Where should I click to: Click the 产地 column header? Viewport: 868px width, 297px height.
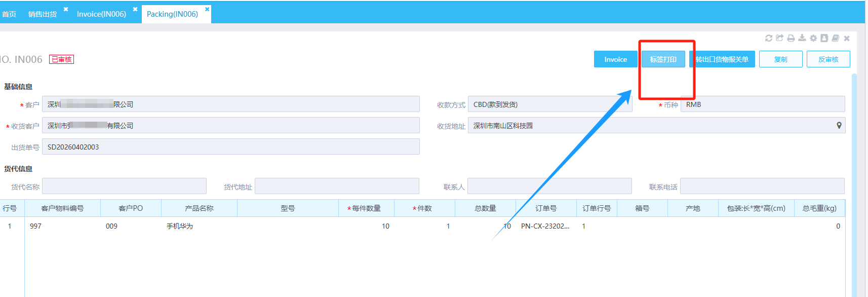[x=693, y=208]
